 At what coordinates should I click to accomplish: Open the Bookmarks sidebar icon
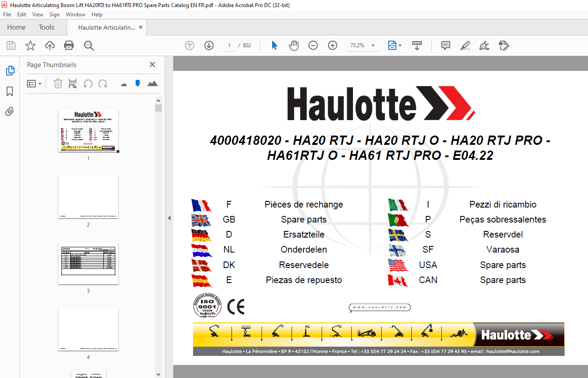tap(10, 91)
